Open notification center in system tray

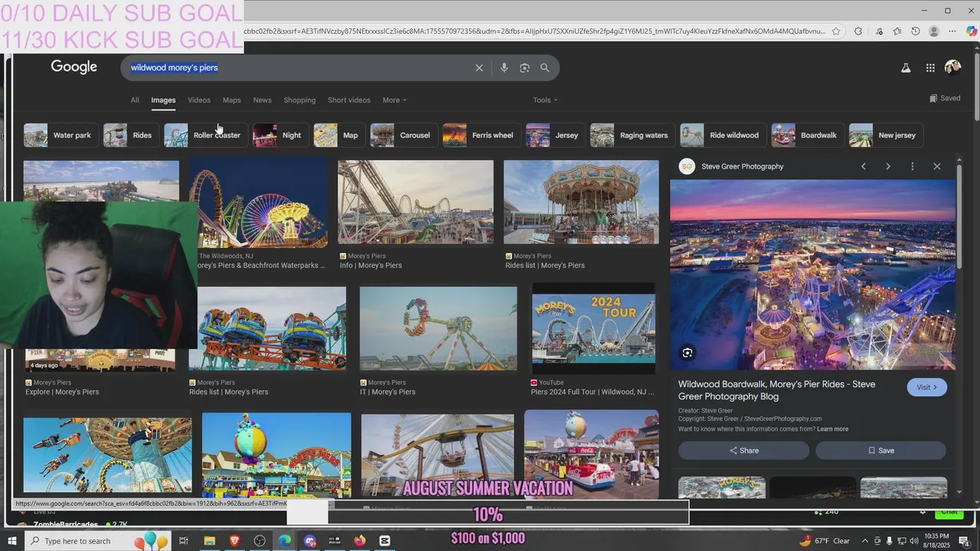[x=965, y=541]
